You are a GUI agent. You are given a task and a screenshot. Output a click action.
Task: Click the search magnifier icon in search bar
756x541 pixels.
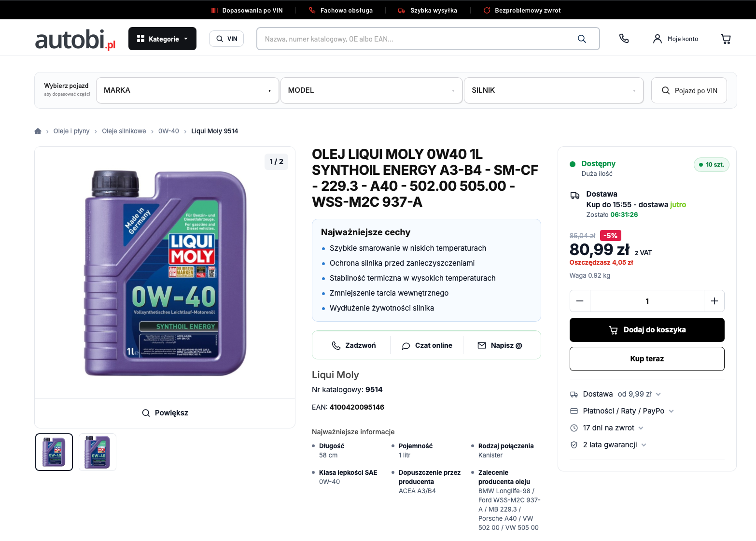click(582, 39)
